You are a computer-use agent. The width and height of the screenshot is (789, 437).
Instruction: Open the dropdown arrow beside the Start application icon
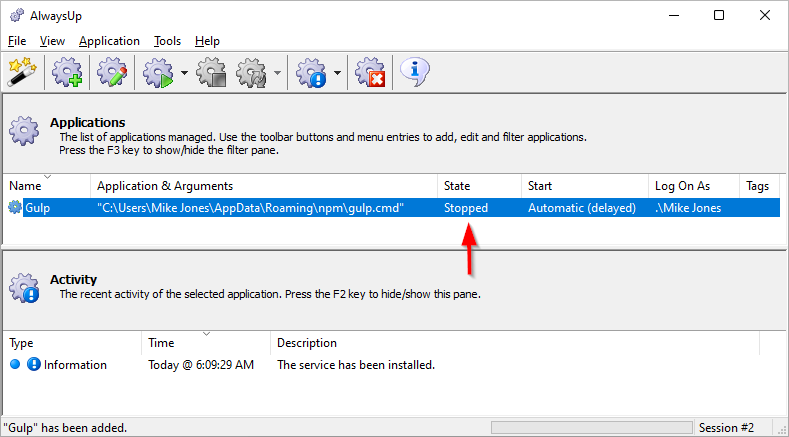(x=184, y=73)
